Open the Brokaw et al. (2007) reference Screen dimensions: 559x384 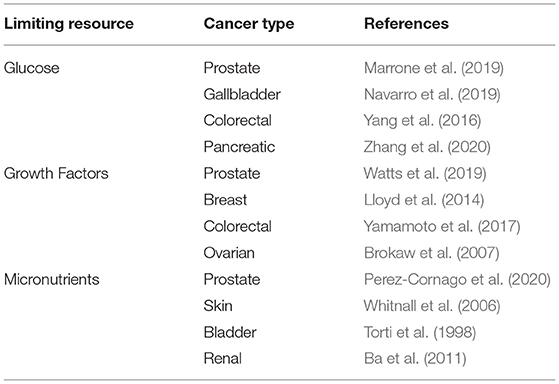pyautogui.click(x=431, y=253)
